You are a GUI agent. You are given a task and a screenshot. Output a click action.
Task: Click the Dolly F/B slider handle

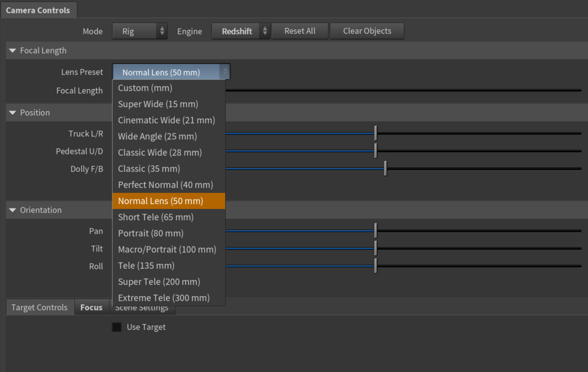385,169
